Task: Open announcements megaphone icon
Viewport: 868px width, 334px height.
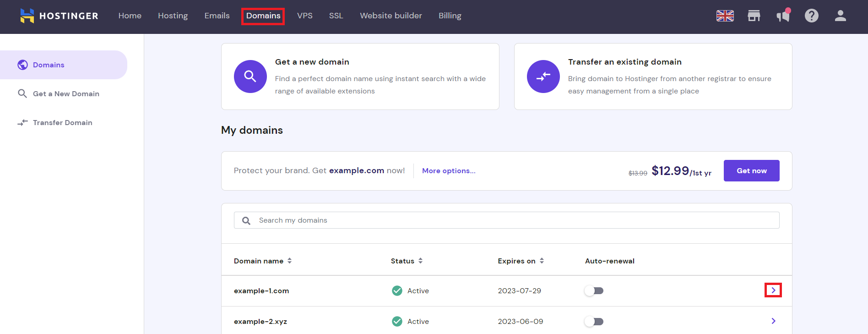Action: coord(783,16)
